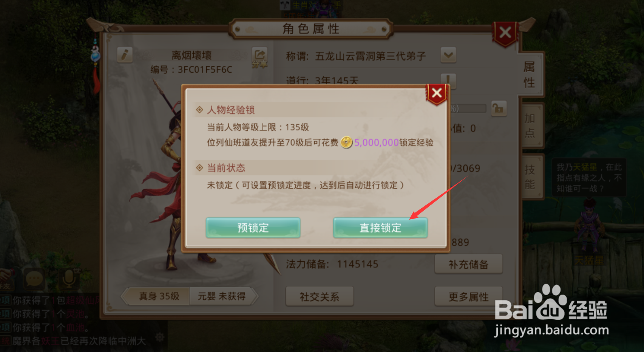Click the experience lock padlock icon
The image size is (644, 352).
(x=499, y=109)
